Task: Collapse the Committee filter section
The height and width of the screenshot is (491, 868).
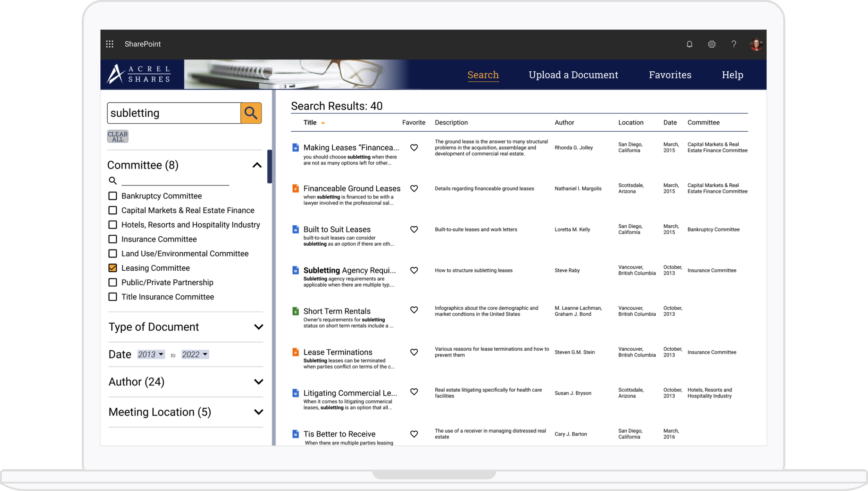Action: coord(257,165)
